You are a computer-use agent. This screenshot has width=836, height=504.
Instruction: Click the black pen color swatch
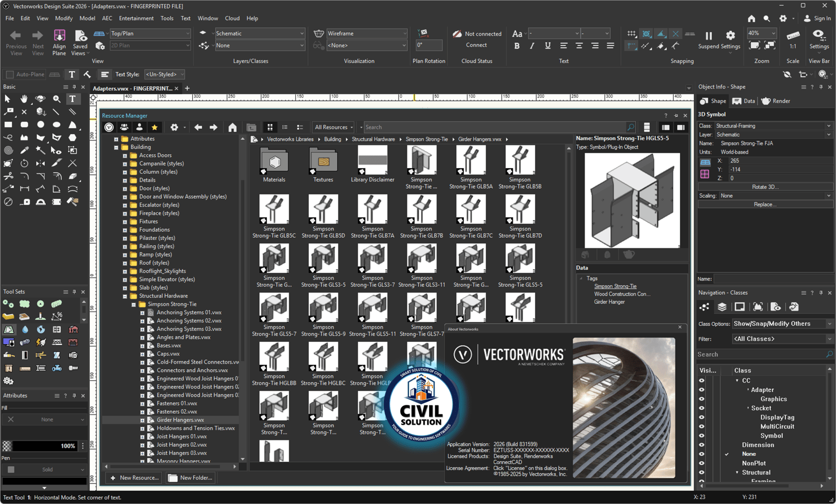[44, 481]
